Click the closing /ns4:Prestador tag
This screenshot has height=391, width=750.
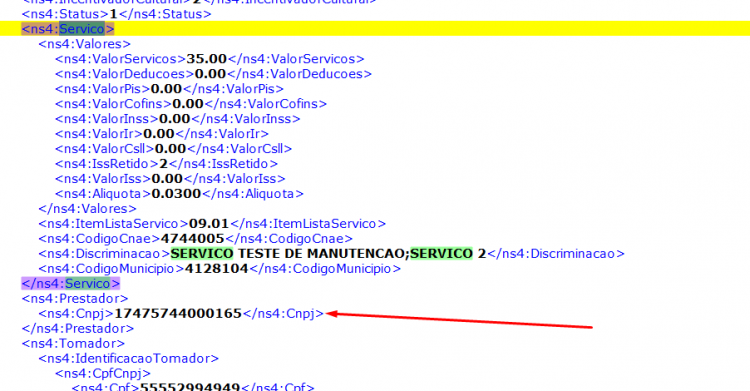point(78,328)
